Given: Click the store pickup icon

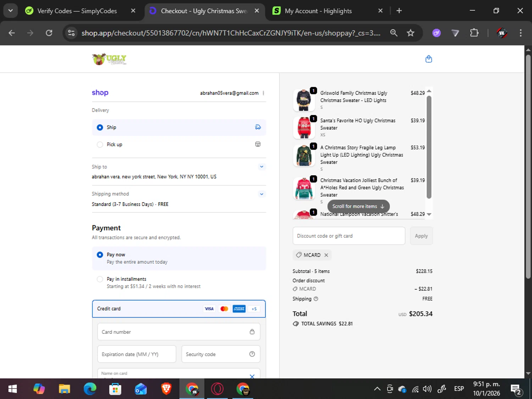Looking at the screenshot, I should coord(258,144).
